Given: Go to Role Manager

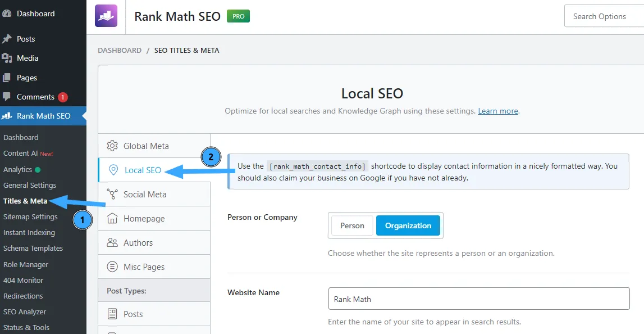Looking at the screenshot, I should 26,264.
